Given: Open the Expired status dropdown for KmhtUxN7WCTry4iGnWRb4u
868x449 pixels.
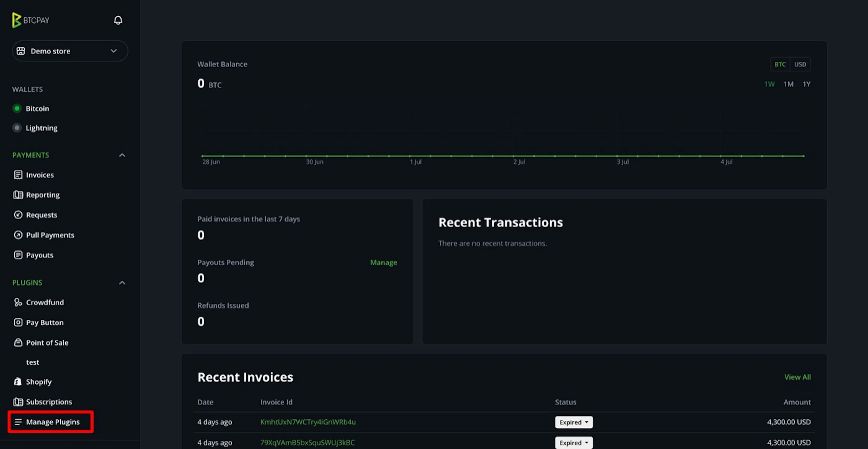Looking at the screenshot, I should 574,422.
